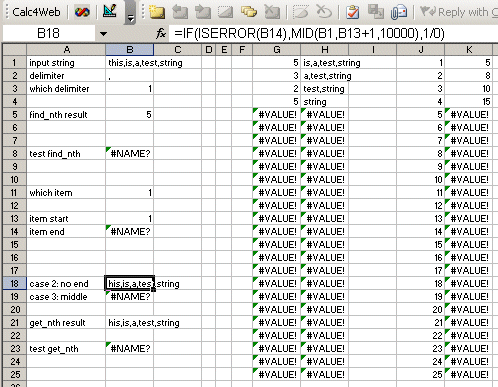This screenshot has height=387, width=498.
Task: Select column F header
Action: click(x=242, y=50)
